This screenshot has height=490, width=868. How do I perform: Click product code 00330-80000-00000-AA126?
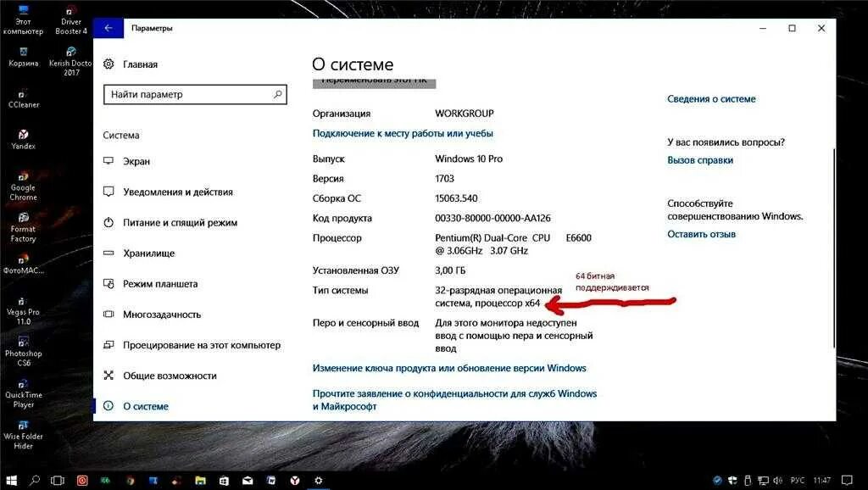point(492,218)
